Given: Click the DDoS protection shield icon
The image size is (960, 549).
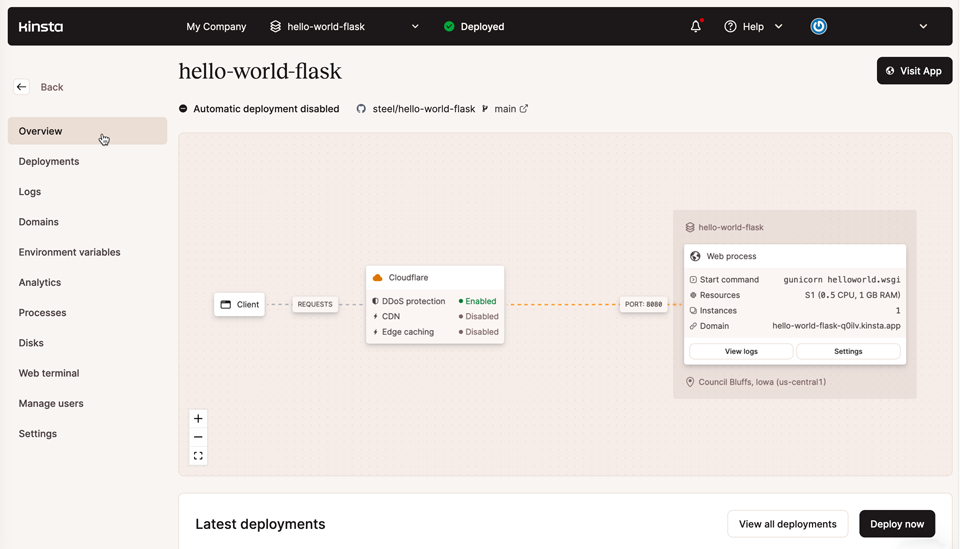Looking at the screenshot, I should click(375, 301).
